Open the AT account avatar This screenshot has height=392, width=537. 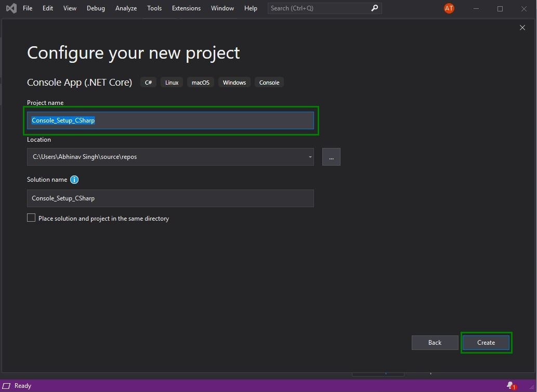pyautogui.click(x=449, y=8)
